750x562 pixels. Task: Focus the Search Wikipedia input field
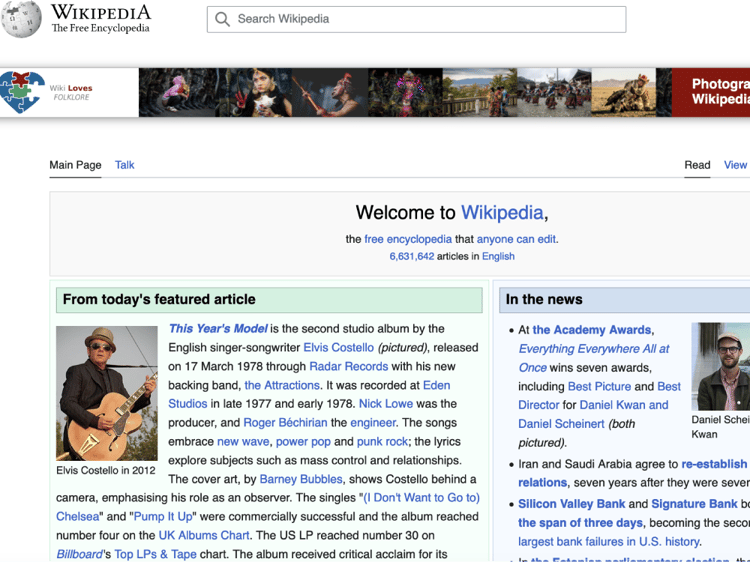pos(416,19)
